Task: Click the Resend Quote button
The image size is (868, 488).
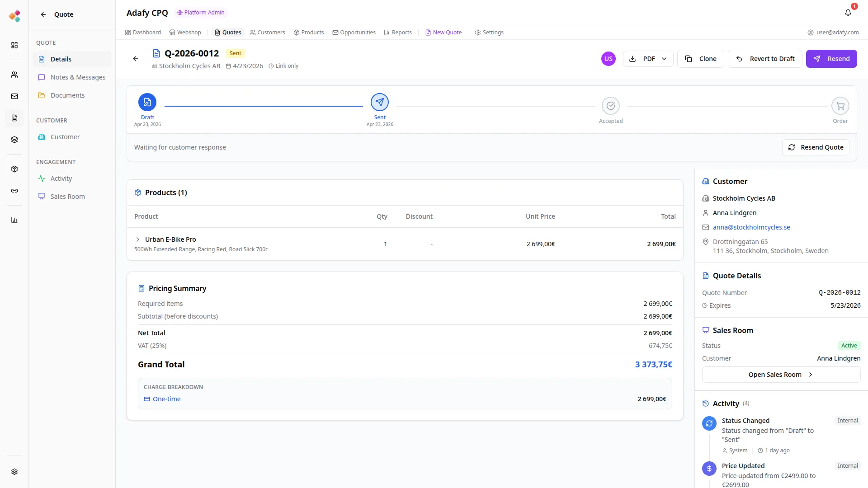Action: [x=816, y=147]
